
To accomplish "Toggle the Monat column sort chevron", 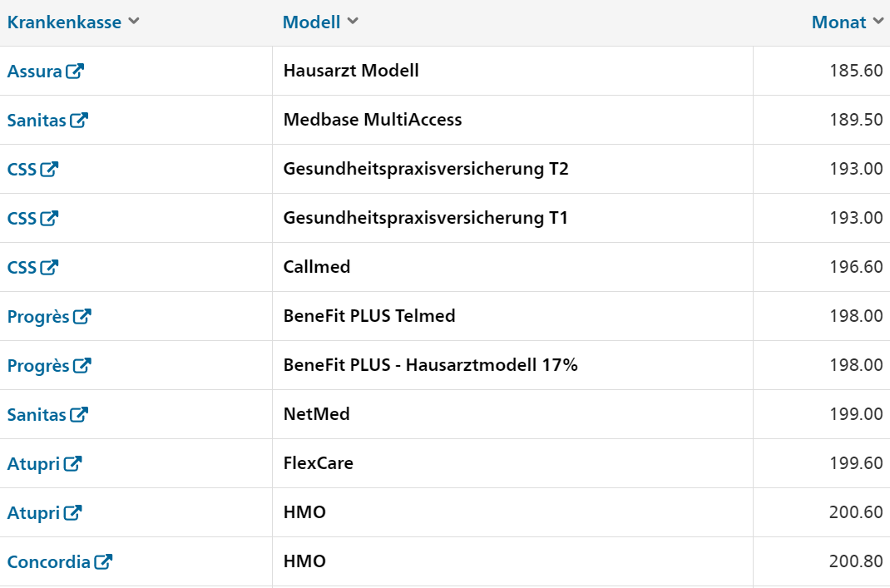I will 878,21.
